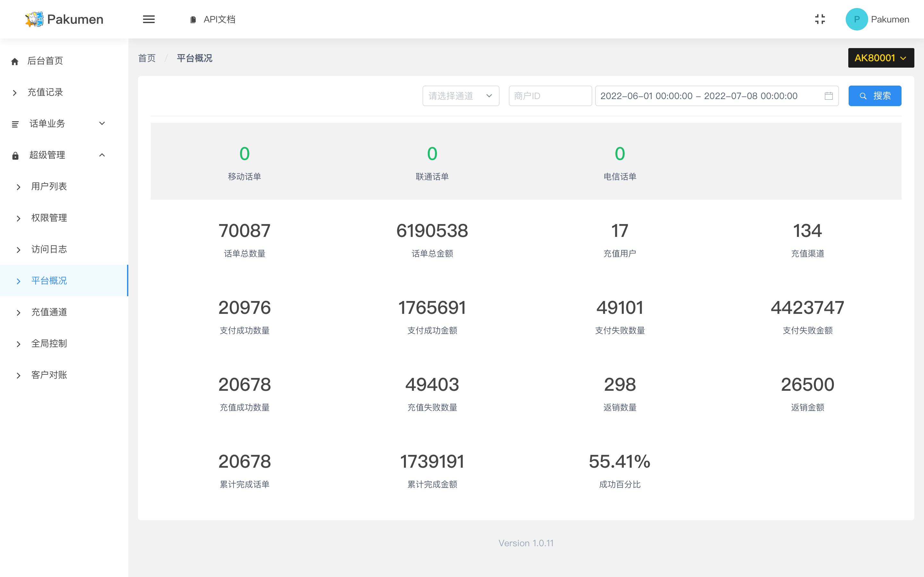This screenshot has width=924, height=577.
Task: Select 用户列表 in the sidebar
Action: (x=49, y=186)
